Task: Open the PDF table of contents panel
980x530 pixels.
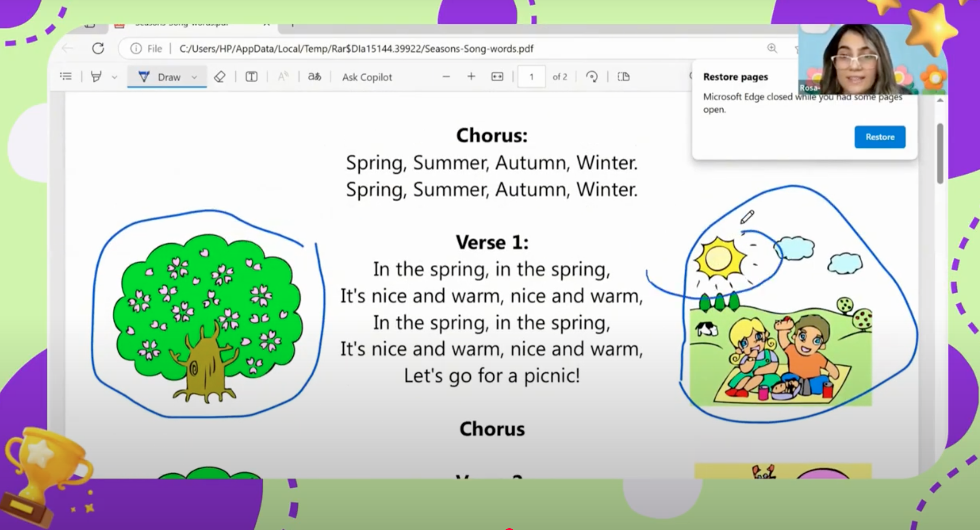Action: [x=66, y=76]
